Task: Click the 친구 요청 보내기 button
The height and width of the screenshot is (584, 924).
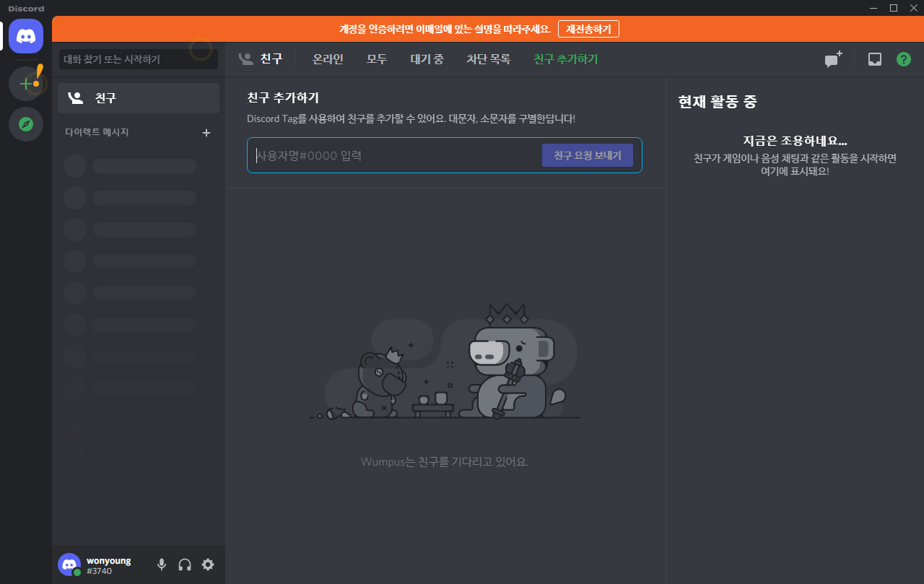Action: [x=588, y=155]
